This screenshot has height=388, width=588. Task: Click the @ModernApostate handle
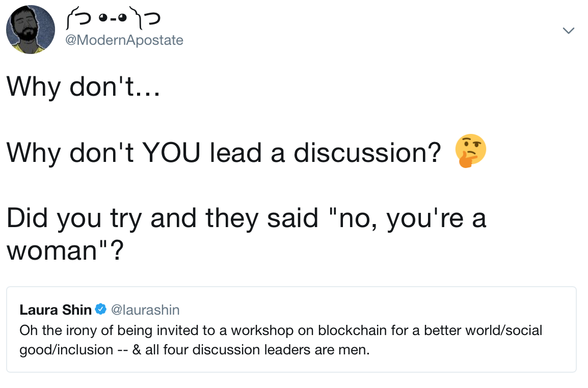click(125, 40)
